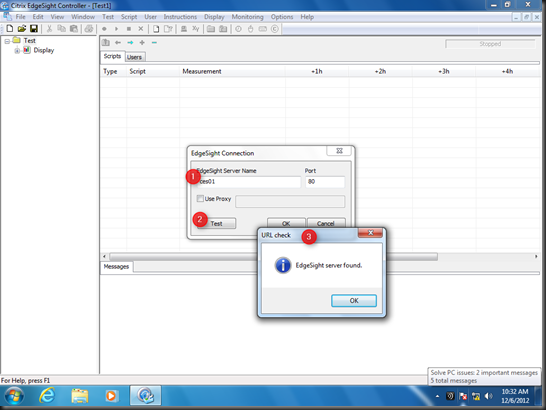This screenshot has height=410, width=546.
Task: Expand the Display tree node
Action: (x=17, y=51)
